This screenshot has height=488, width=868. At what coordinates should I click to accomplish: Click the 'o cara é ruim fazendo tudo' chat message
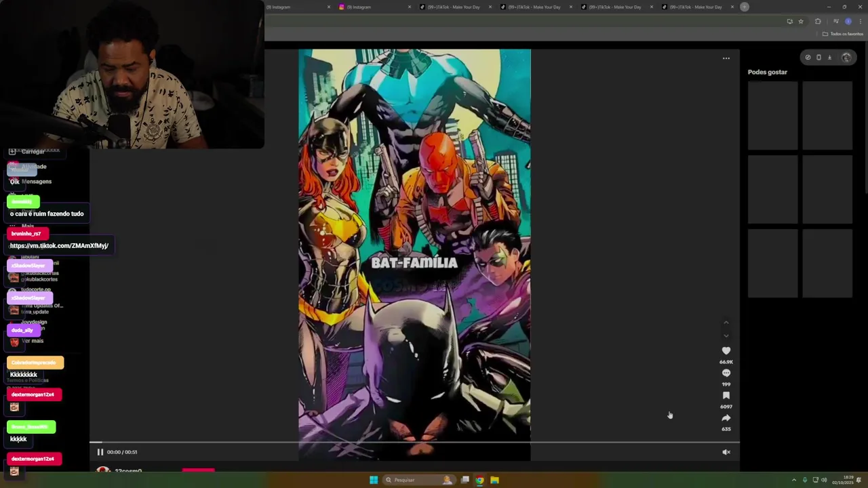47,213
